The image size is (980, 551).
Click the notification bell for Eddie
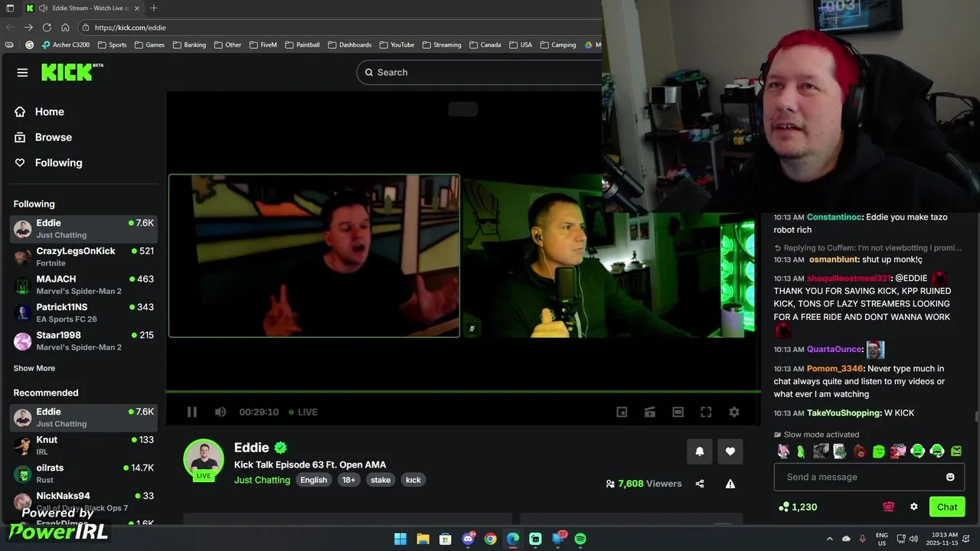pyautogui.click(x=699, y=452)
